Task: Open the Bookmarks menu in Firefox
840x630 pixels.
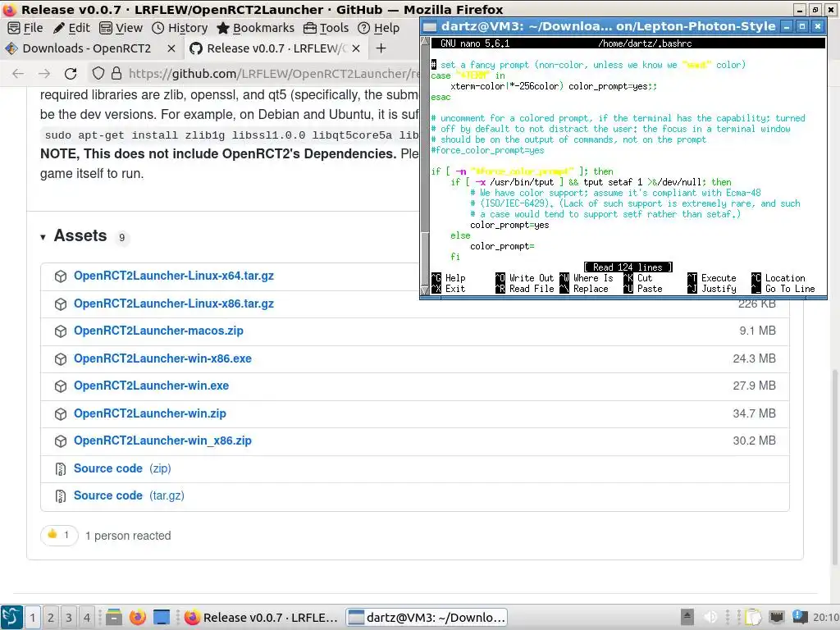Action: coord(256,28)
